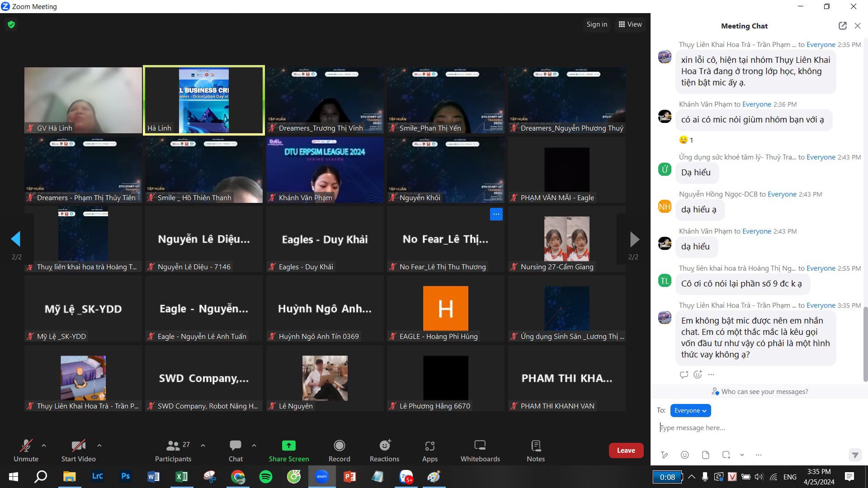Click 'Who can see your messages?' link
The height and width of the screenshot is (488, 868).
click(764, 392)
